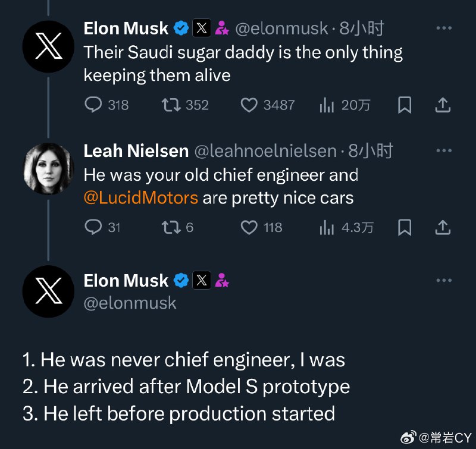Retweet Leah Nielsen's post with 6 reposts
Viewport: 476px width, 449px height.
[171, 228]
